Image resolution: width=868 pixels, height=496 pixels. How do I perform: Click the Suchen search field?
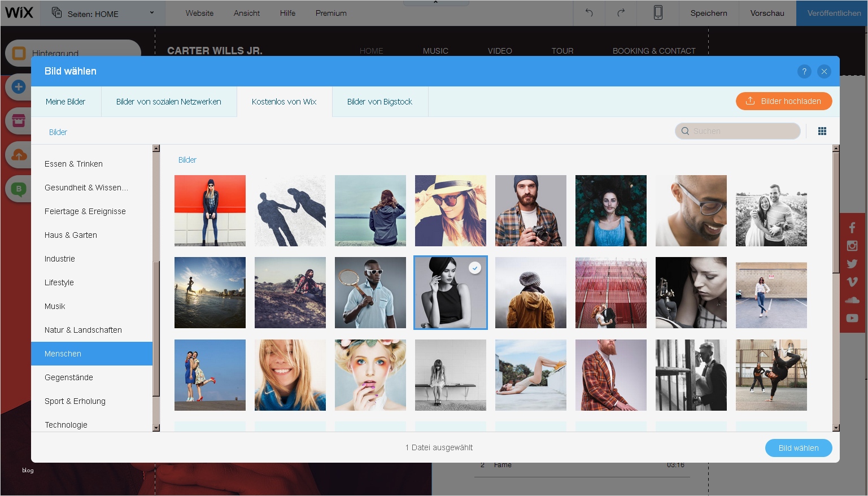738,131
